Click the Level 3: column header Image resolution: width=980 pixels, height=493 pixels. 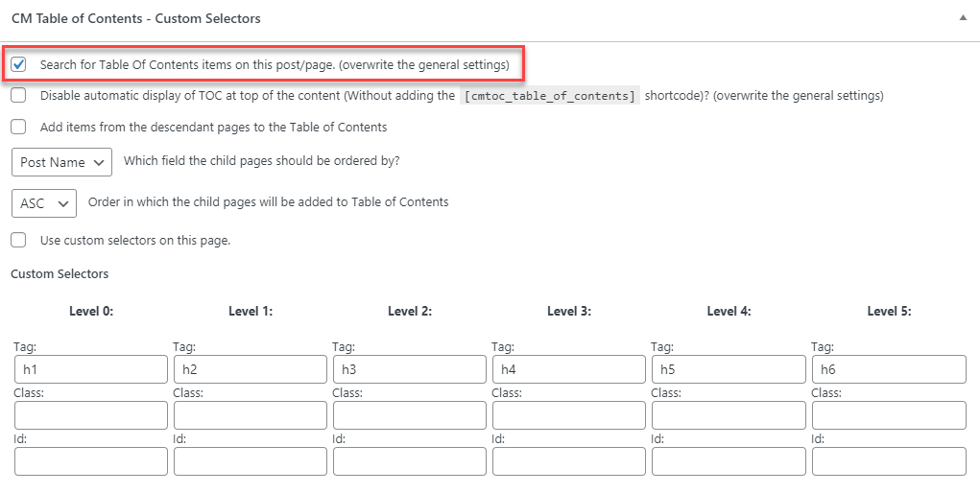click(x=569, y=311)
